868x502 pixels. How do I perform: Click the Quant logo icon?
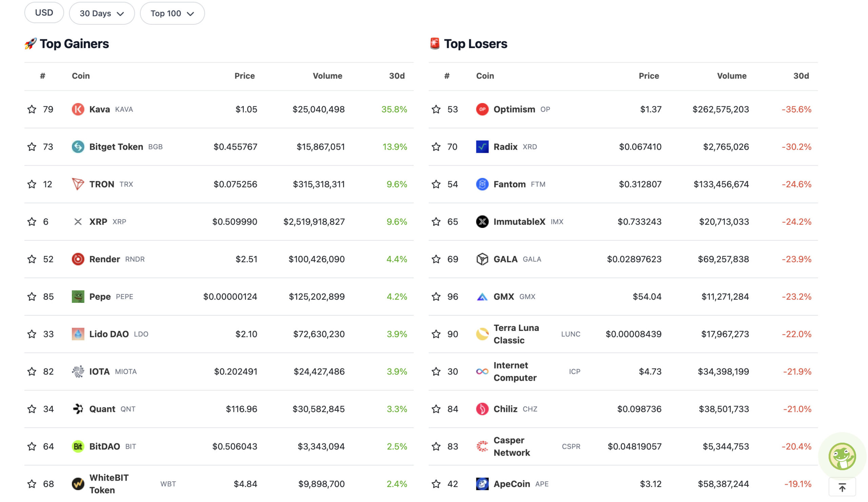click(x=78, y=409)
